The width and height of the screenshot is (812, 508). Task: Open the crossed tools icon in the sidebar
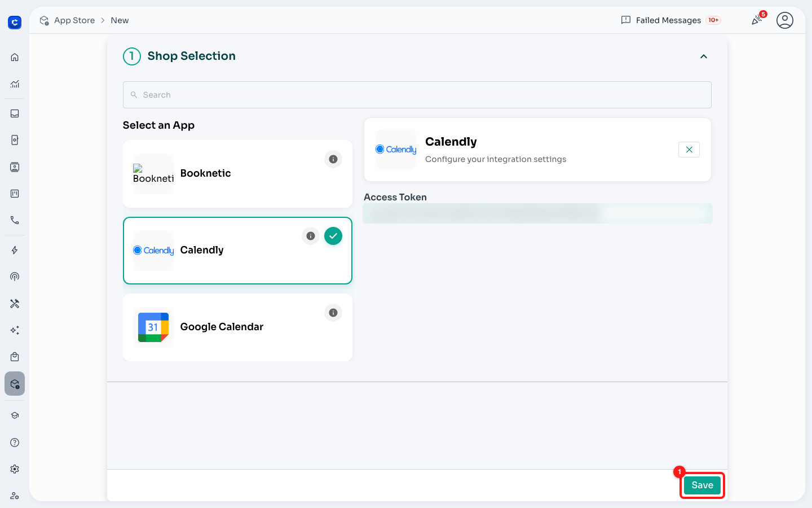coord(15,304)
